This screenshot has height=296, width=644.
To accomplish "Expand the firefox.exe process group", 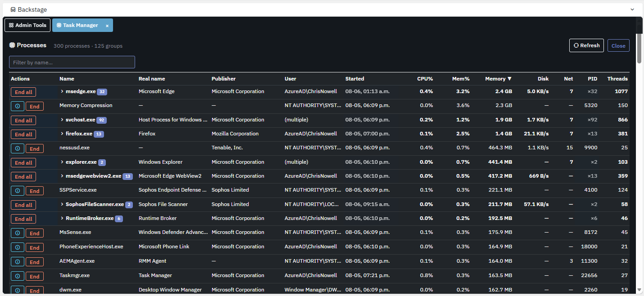I will 62,134.
